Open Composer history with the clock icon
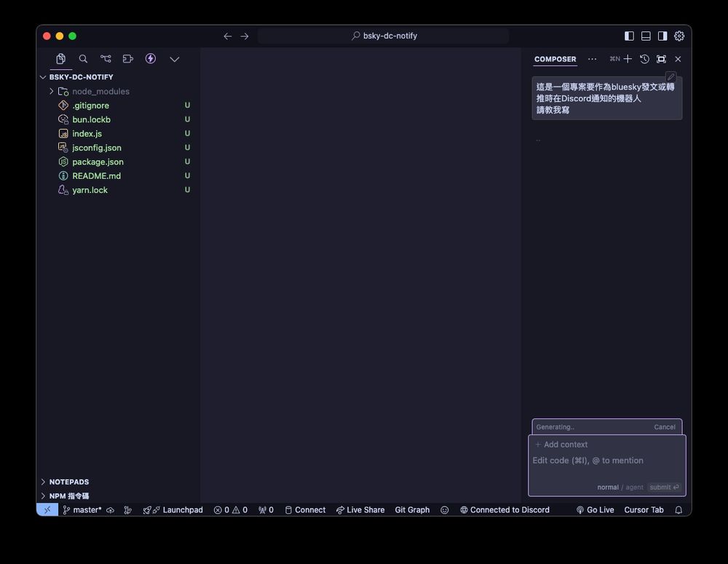Image resolution: width=728 pixels, height=564 pixels. click(644, 59)
